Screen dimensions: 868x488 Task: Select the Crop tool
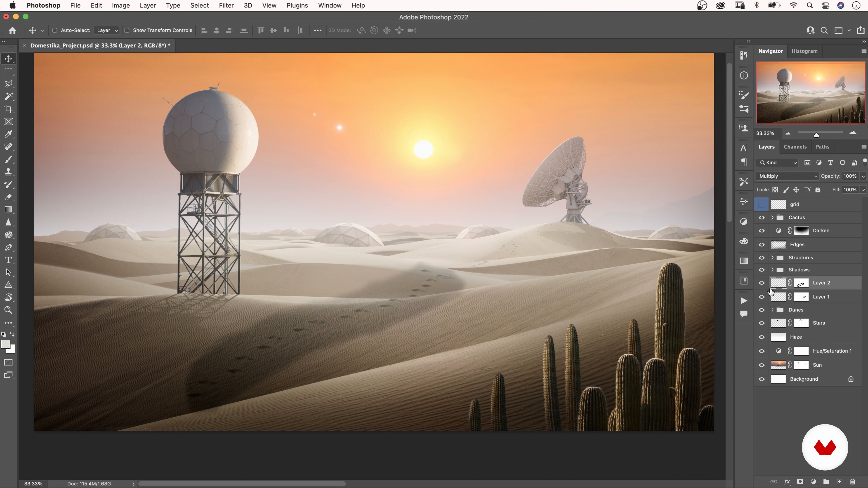(x=8, y=109)
